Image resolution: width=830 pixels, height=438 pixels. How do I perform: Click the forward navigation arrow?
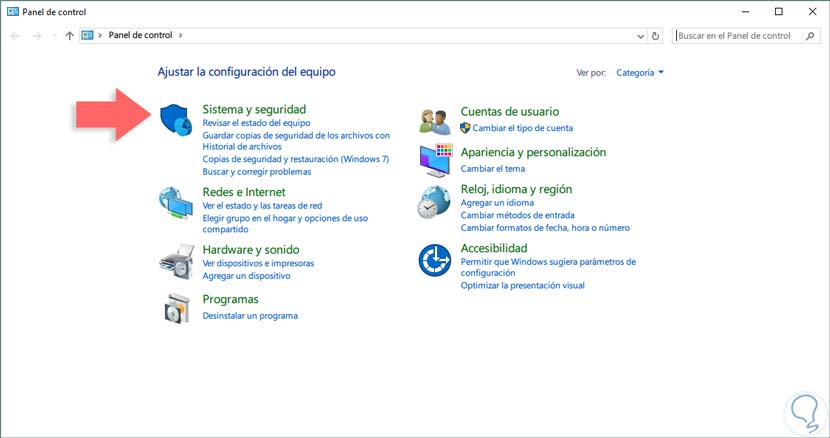click(x=37, y=36)
